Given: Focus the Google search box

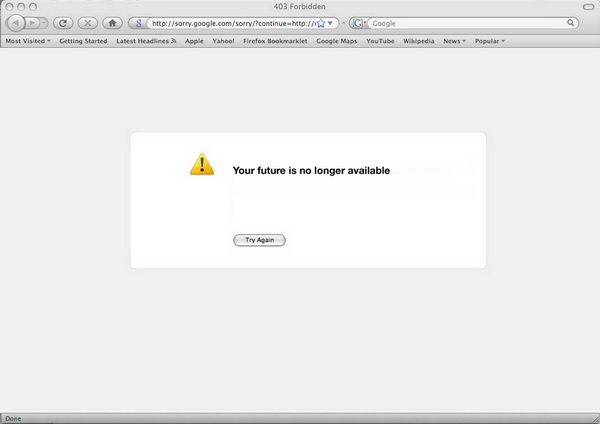Looking at the screenshot, I should click(x=468, y=23).
